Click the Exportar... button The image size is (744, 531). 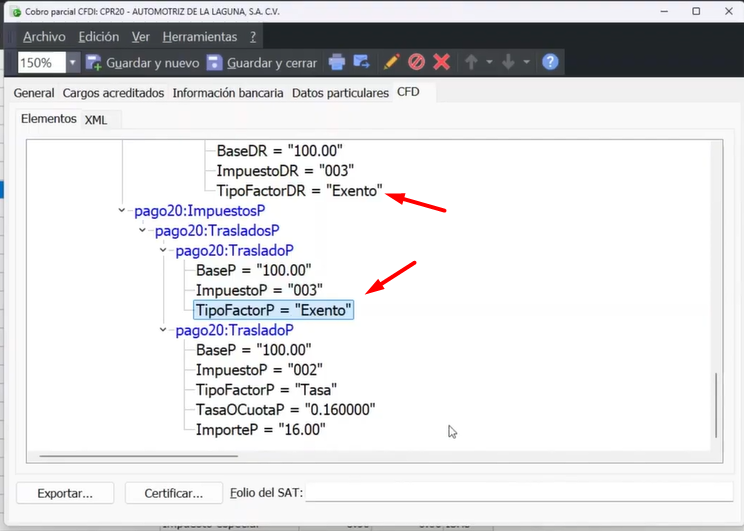65,493
